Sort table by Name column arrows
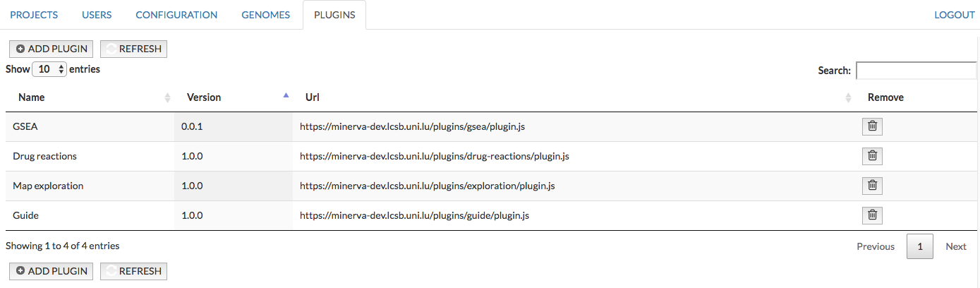 coord(167,97)
